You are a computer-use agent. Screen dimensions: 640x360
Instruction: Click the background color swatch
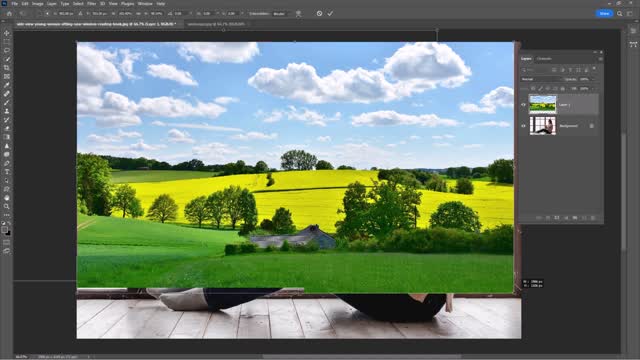pyautogui.click(x=8, y=233)
